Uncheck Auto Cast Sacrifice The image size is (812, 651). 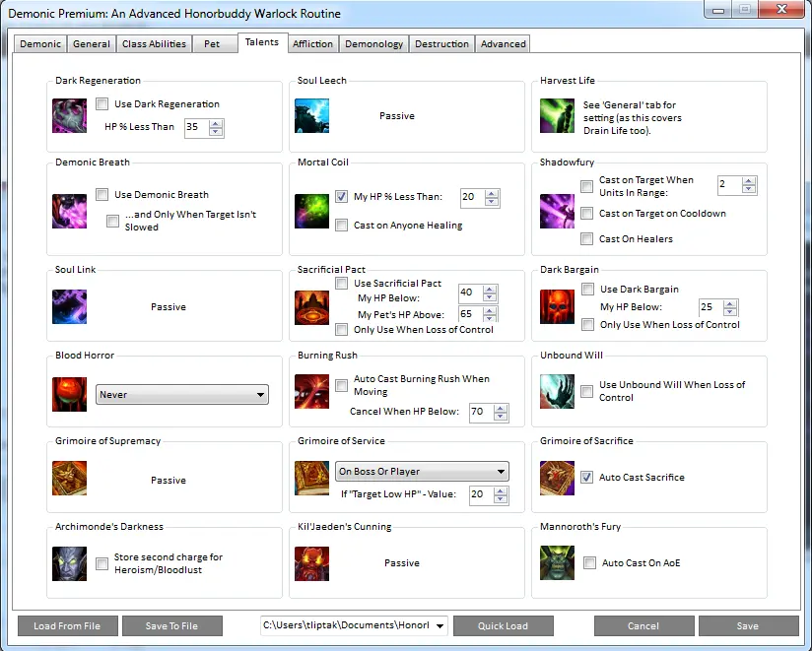pos(586,477)
